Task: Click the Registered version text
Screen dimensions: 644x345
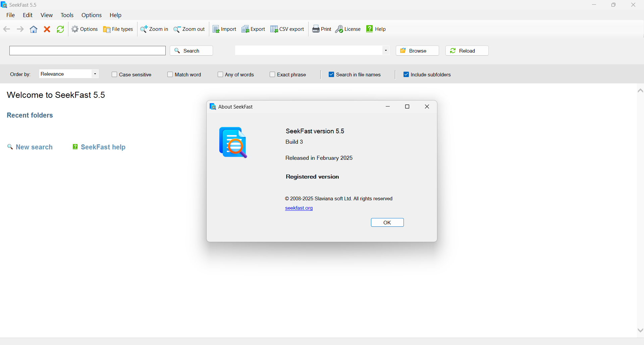Action: pos(312,177)
